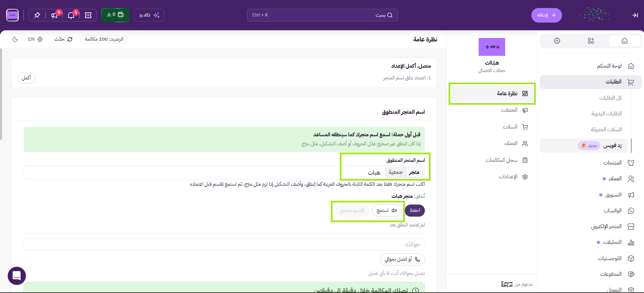The height and width of the screenshot is (293, 644).
Task: Click the أو اتصل بجوالي call button
Action: (x=402, y=259)
